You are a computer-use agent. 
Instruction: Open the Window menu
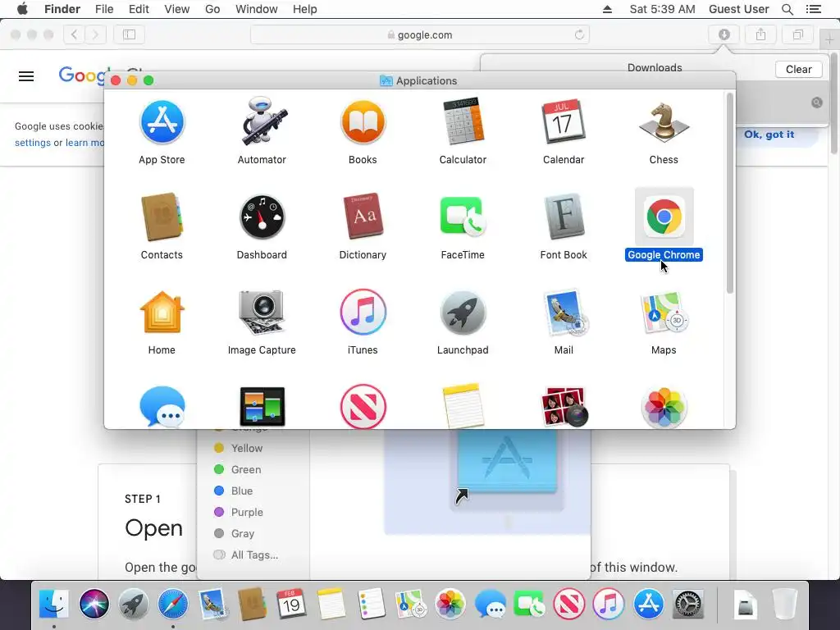point(257,9)
